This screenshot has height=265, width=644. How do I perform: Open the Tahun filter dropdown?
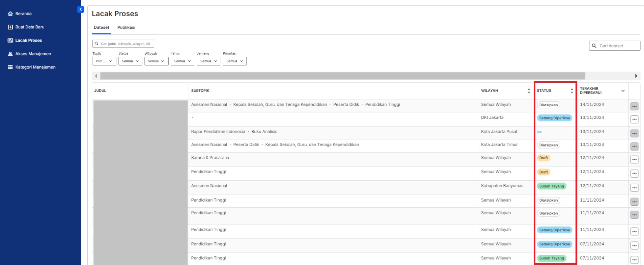(x=183, y=61)
